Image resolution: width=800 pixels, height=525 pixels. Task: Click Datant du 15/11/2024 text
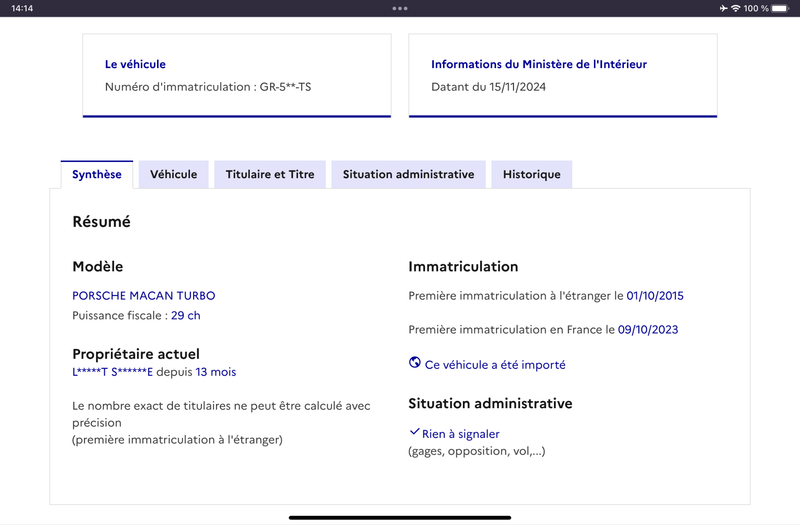click(488, 87)
